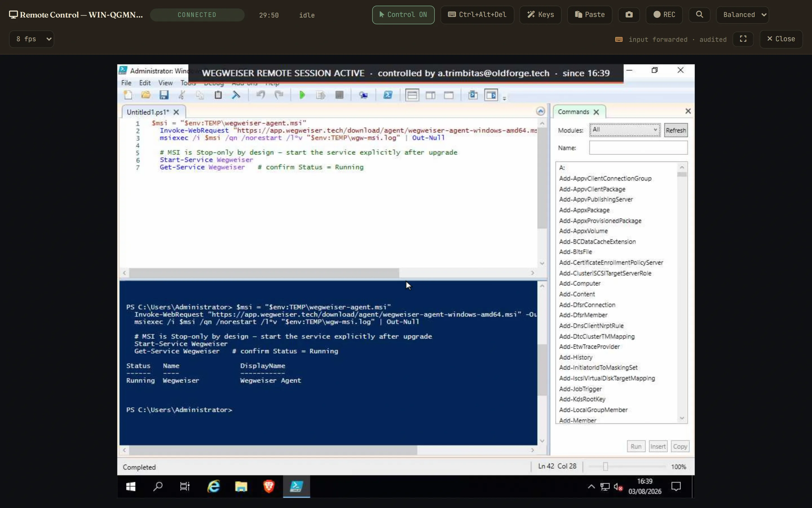Screen dimensions: 812x508
Task: Open Brave browser from taskbar
Action: (x=269, y=486)
